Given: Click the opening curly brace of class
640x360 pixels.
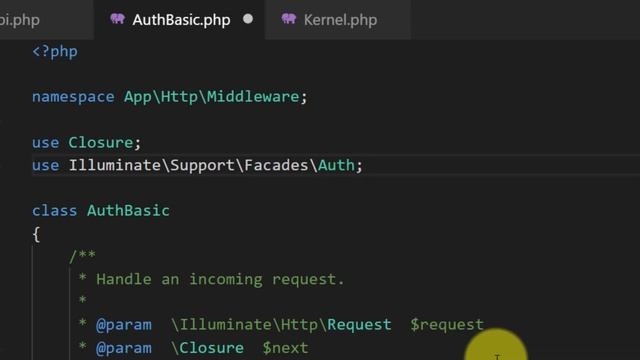Looking at the screenshot, I should point(36,234).
